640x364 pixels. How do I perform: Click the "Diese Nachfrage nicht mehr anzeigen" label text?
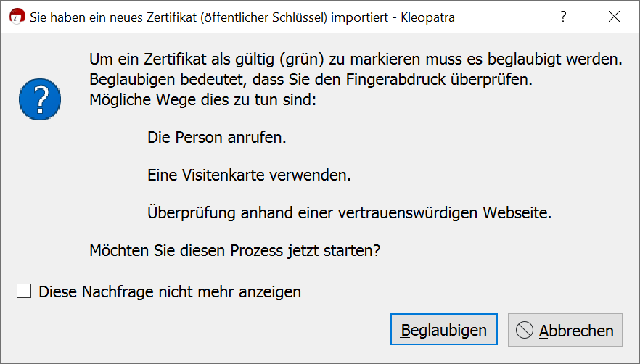(170, 292)
